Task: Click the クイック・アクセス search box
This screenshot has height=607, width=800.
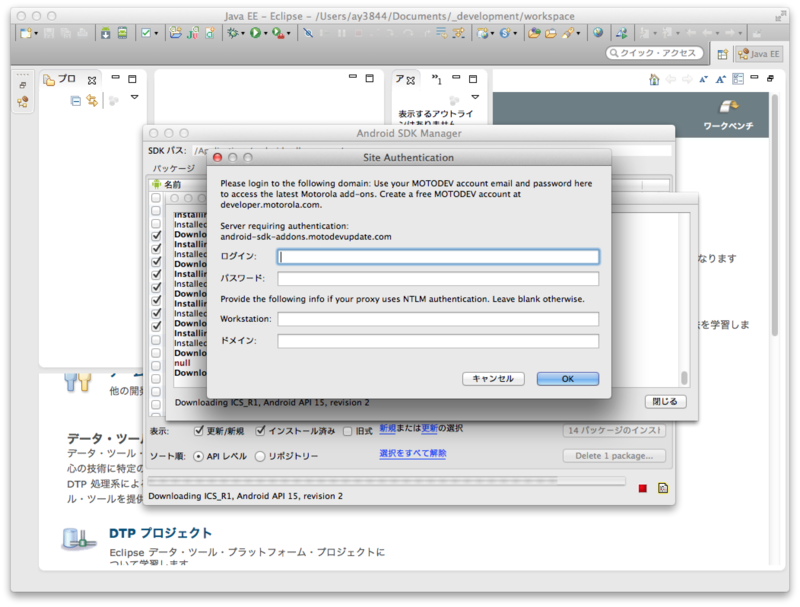Action: [655, 53]
